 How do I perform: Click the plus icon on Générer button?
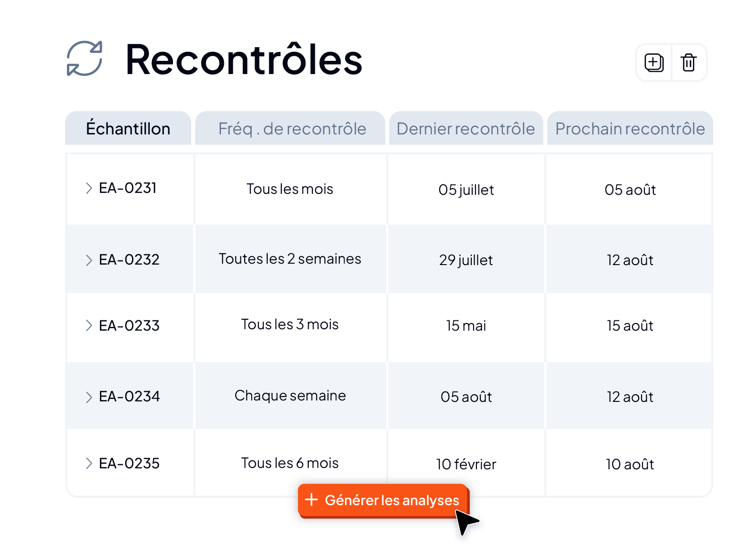coord(312,500)
